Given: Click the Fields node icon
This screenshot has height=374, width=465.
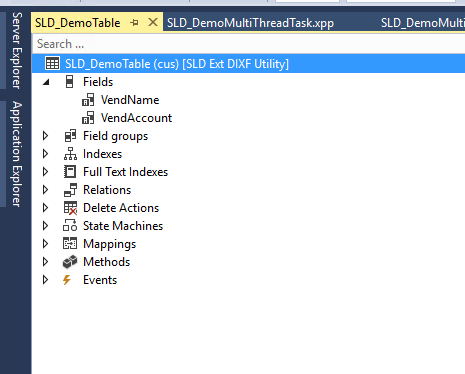Looking at the screenshot, I should (69, 82).
